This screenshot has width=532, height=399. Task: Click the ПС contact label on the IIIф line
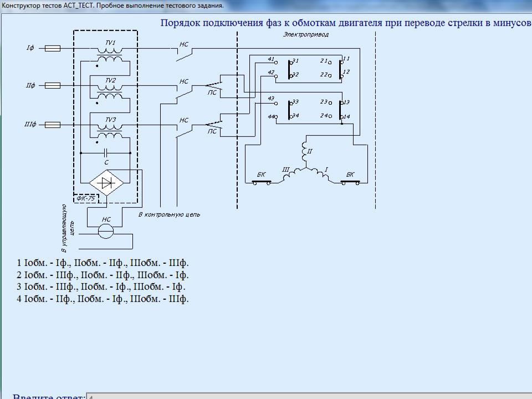tap(212, 131)
